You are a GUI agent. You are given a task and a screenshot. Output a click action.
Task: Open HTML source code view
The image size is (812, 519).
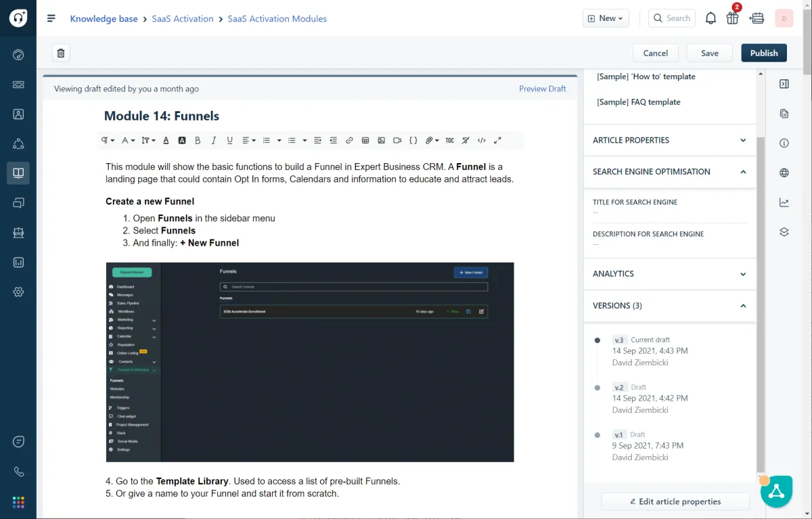[482, 140]
